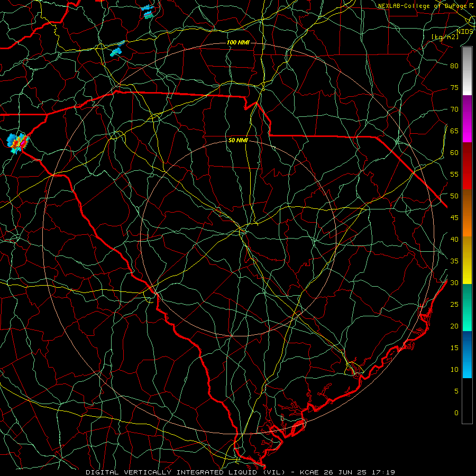Viewport: 476px width, 476px height.
Task: Click the legend value "35"
Action: click(x=454, y=261)
